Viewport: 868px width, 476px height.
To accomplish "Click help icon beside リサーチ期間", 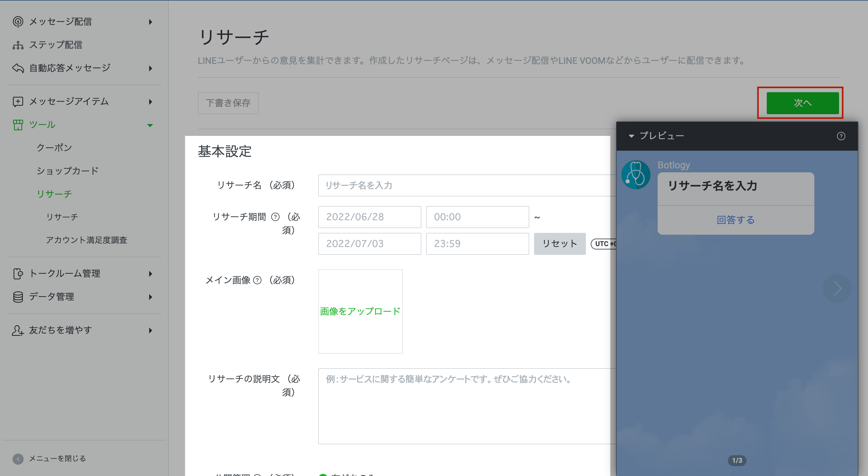I will 275,217.
